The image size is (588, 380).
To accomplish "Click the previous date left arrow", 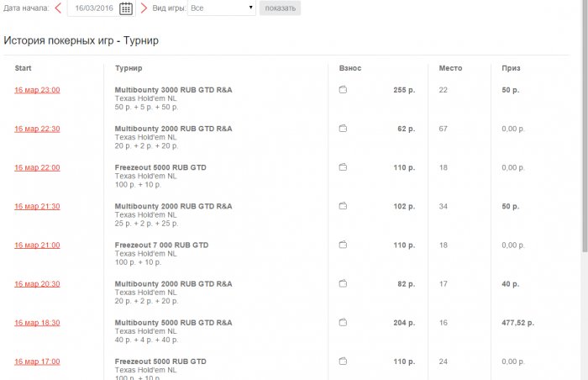I will (x=58, y=8).
